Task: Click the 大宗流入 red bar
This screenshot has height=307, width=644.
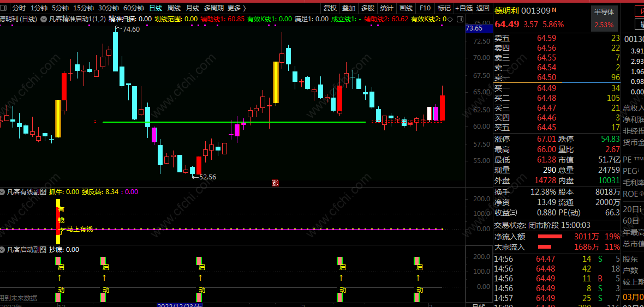Action: click(x=544, y=246)
